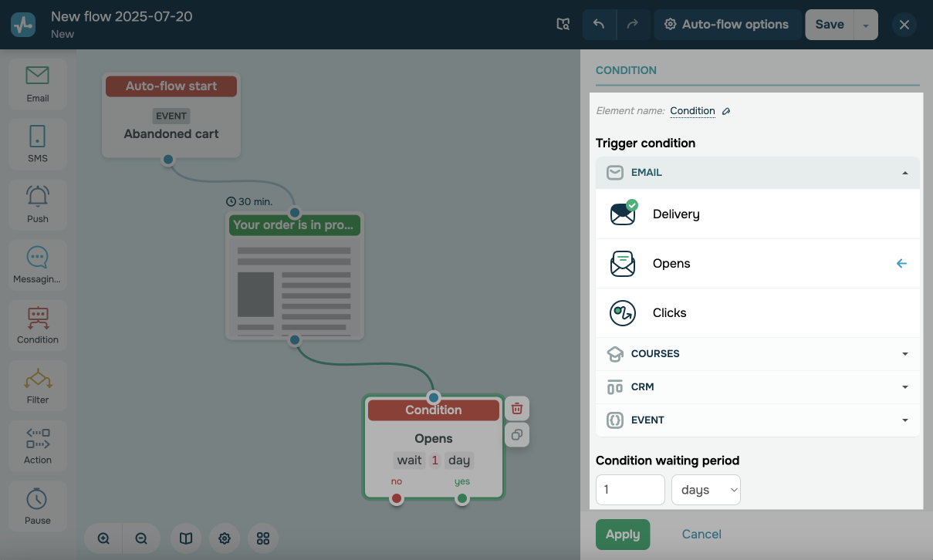The image size is (933, 560).
Task: Edit element name with pencil icon
Action: 726,111
